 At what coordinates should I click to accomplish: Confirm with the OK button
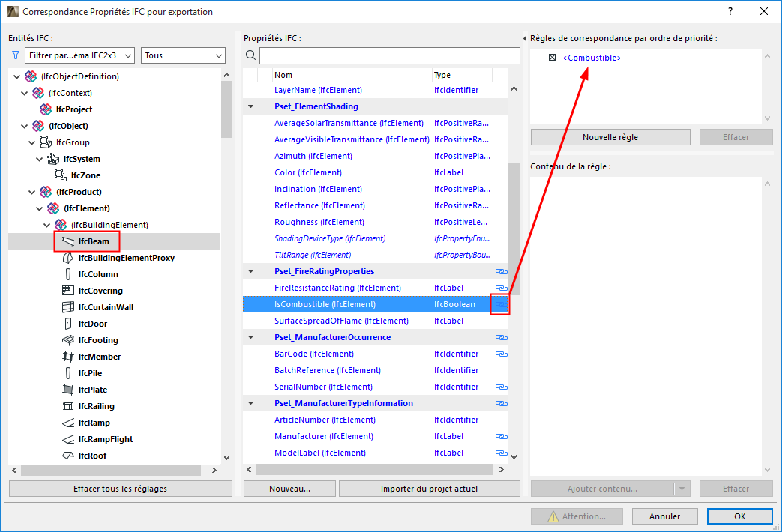739,516
